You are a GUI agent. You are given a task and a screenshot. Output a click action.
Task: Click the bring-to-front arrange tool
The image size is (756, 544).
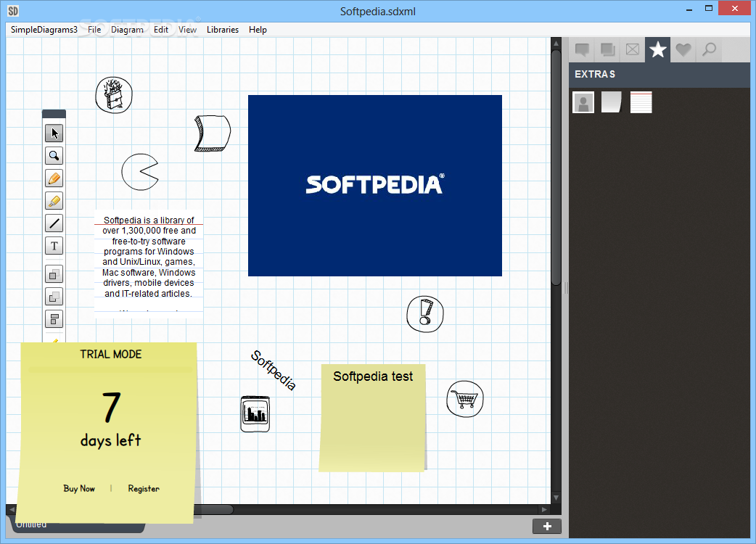(x=54, y=275)
